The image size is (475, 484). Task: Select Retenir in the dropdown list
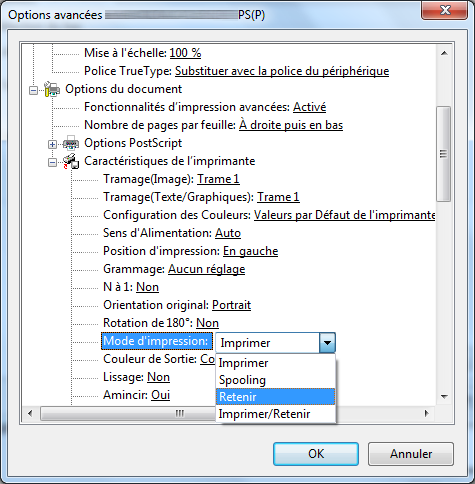(275, 397)
